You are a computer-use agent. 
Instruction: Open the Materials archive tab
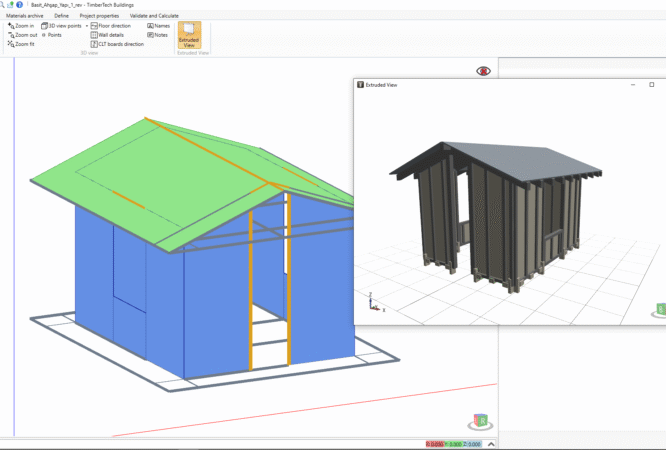point(25,16)
